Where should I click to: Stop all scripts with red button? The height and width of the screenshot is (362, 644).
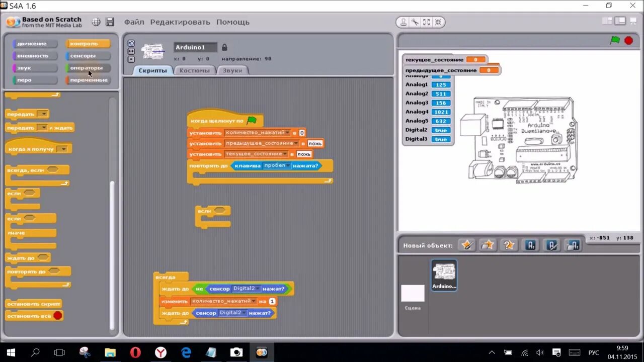pyautogui.click(x=628, y=40)
